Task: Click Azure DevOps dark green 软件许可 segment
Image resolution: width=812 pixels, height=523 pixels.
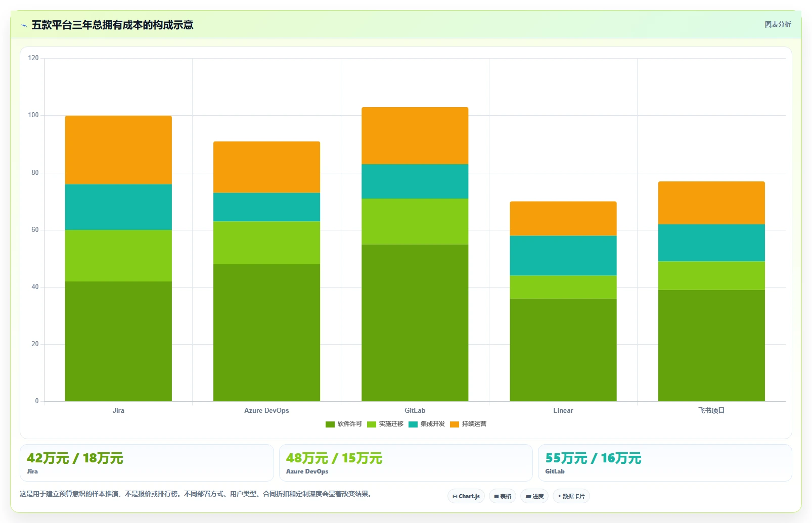Action: click(266, 332)
